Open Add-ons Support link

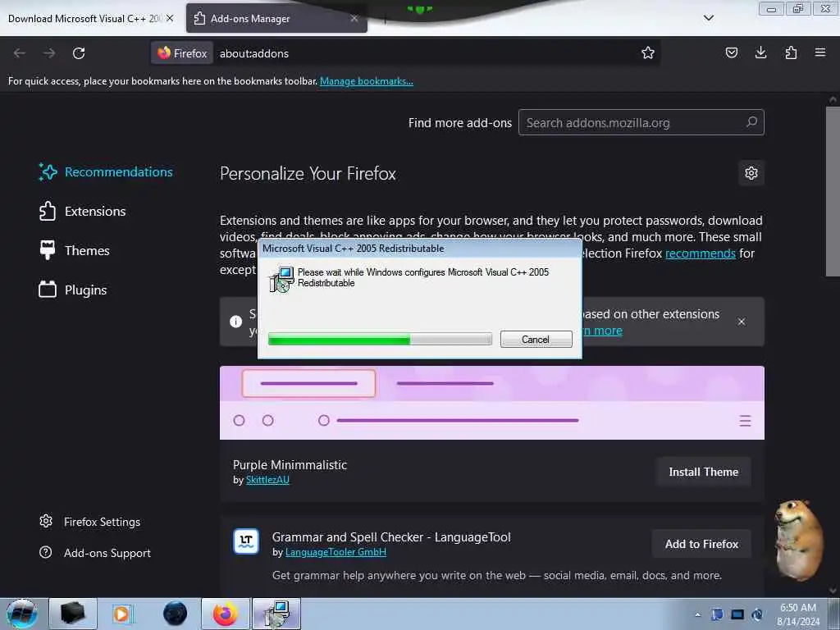pos(95,553)
